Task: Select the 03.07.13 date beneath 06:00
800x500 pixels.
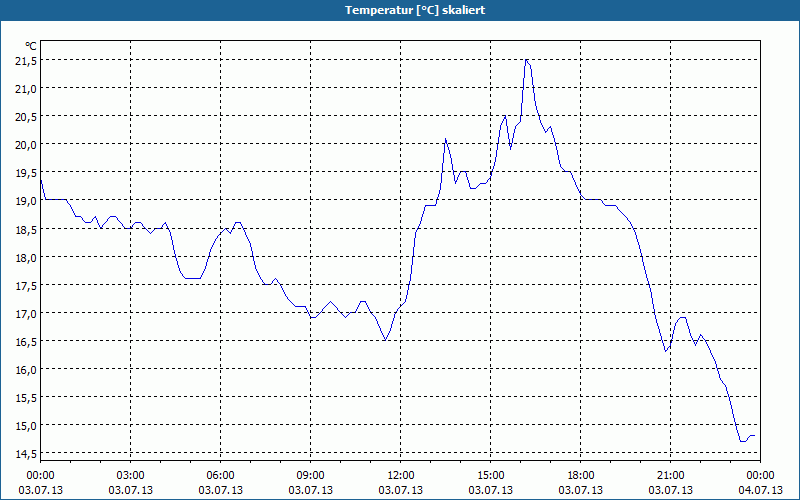Action: [220, 490]
